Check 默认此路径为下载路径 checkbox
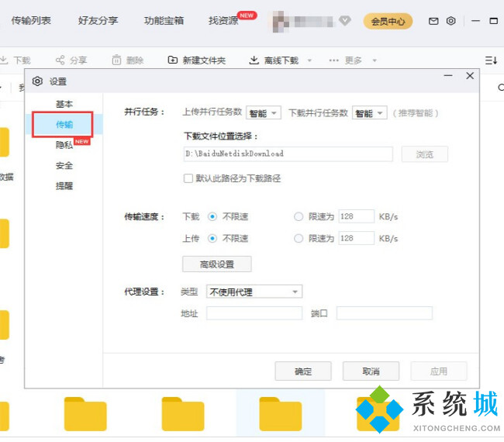The image size is (504, 442). [x=188, y=178]
